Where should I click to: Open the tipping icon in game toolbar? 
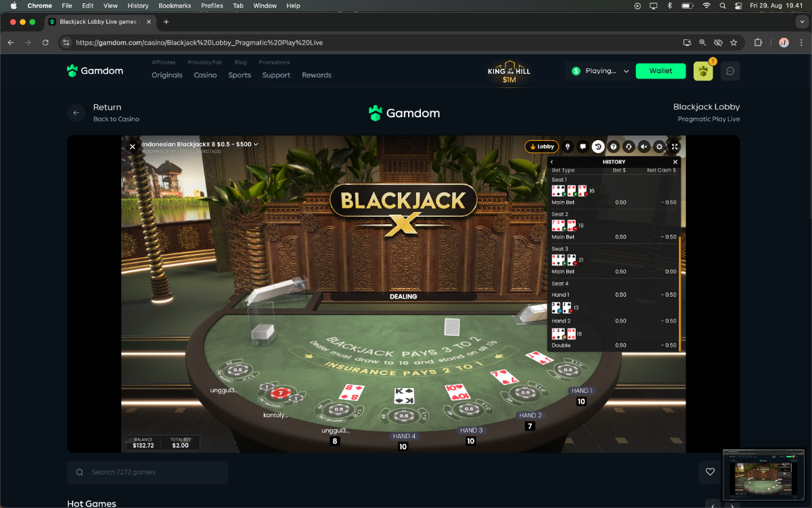point(567,146)
